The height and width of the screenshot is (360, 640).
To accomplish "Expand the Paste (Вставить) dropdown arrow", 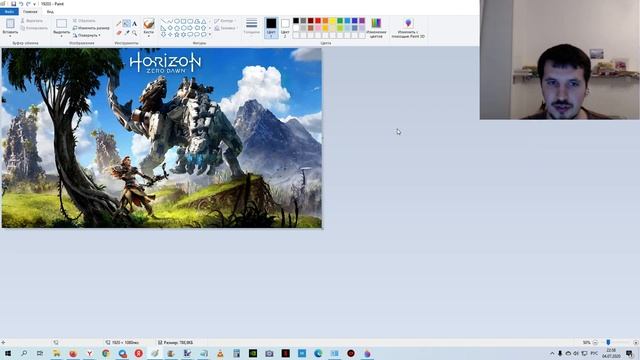I will coord(10,36).
